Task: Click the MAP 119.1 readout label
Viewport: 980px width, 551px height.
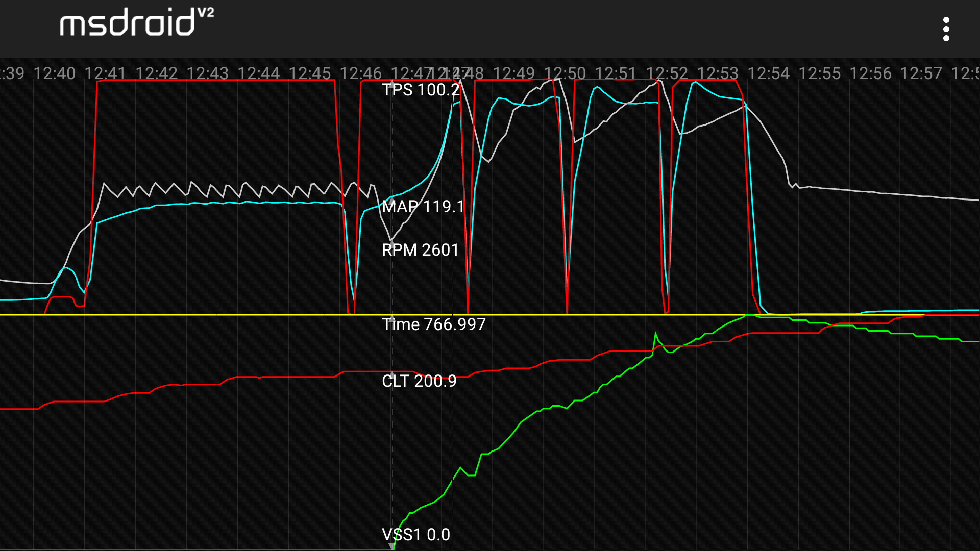Action: [423, 207]
